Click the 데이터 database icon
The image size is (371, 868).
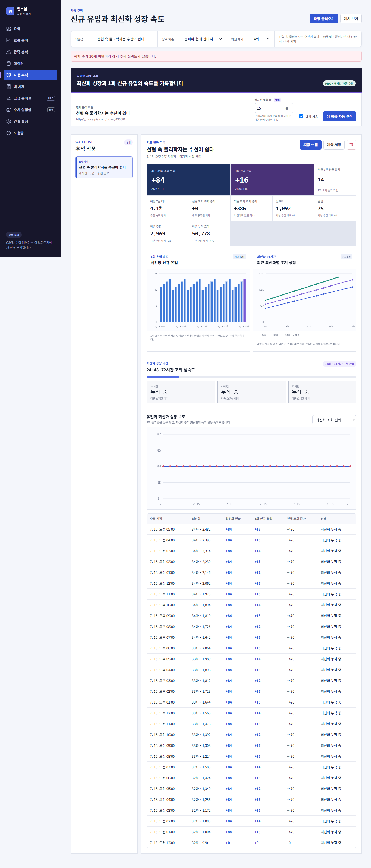pos(9,63)
